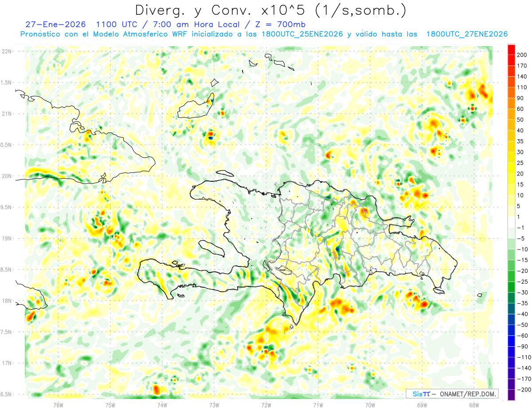Pick the white swatch between 1 and -1
The height and width of the screenshot is (411, 532).
coord(511,222)
